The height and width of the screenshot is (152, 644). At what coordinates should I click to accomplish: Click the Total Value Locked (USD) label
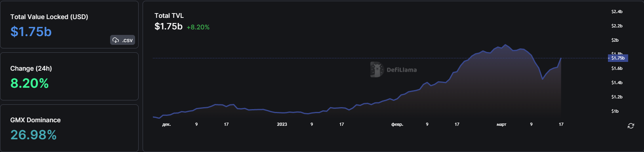click(x=49, y=17)
